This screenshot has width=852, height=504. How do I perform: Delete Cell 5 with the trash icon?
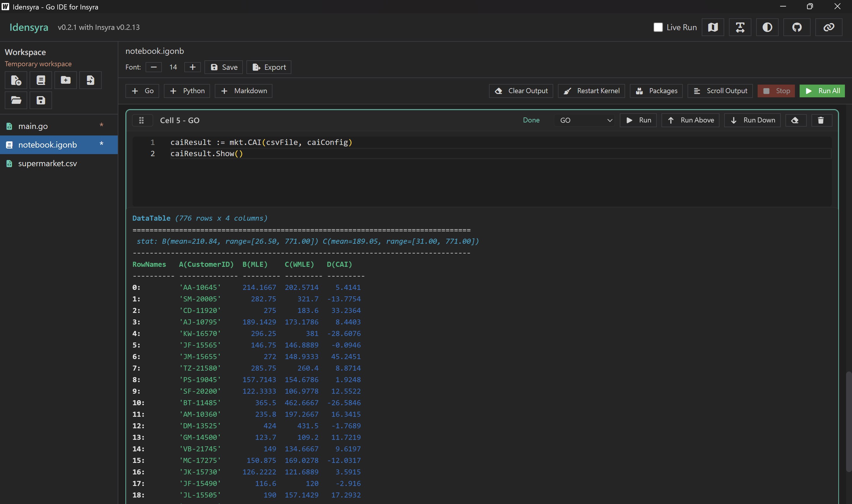(x=821, y=120)
